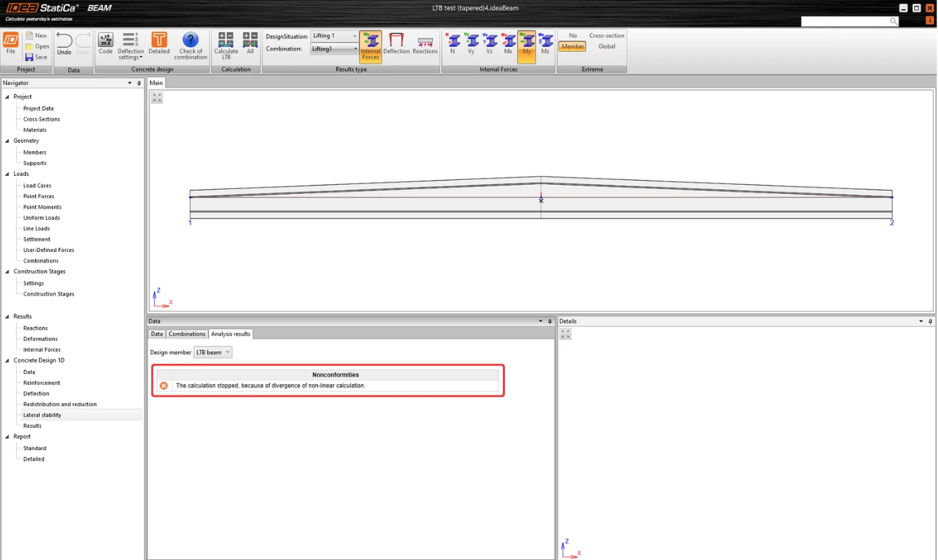This screenshot has height=560, width=938.
Task: Toggle the Member extreme option
Action: (572, 46)
